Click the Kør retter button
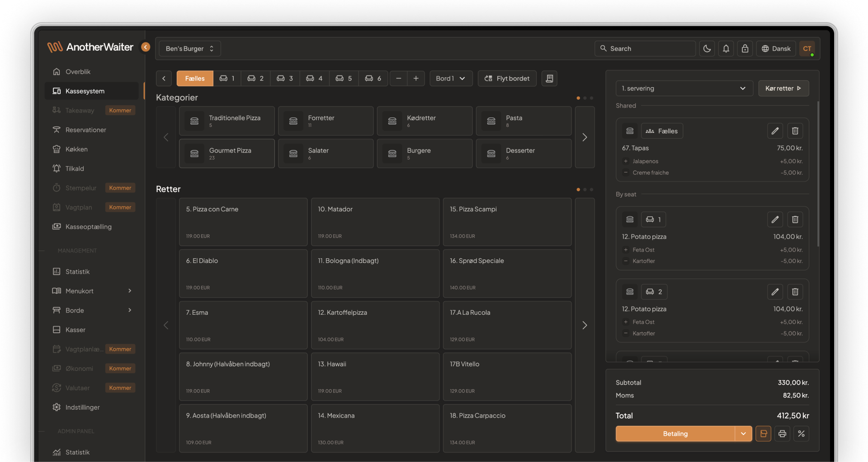This screenshot has height=462, width=868. (x=783, y=89)
